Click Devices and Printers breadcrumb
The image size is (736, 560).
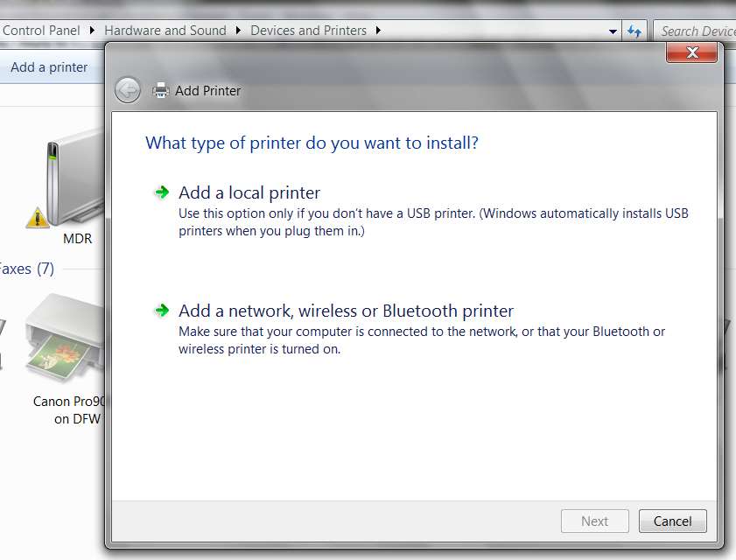308,31
